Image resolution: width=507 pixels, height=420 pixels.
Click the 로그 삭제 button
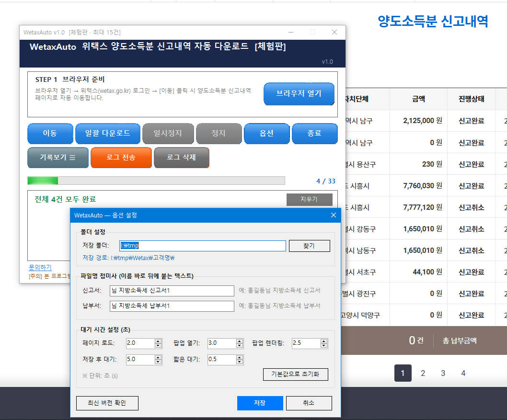click(x=182, y=158)
